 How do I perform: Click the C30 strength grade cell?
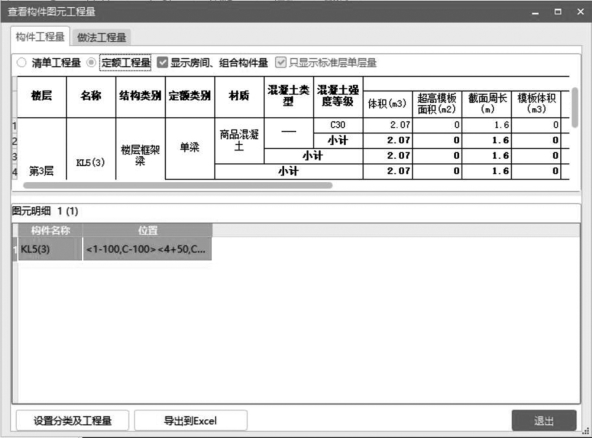coord(338,125)
